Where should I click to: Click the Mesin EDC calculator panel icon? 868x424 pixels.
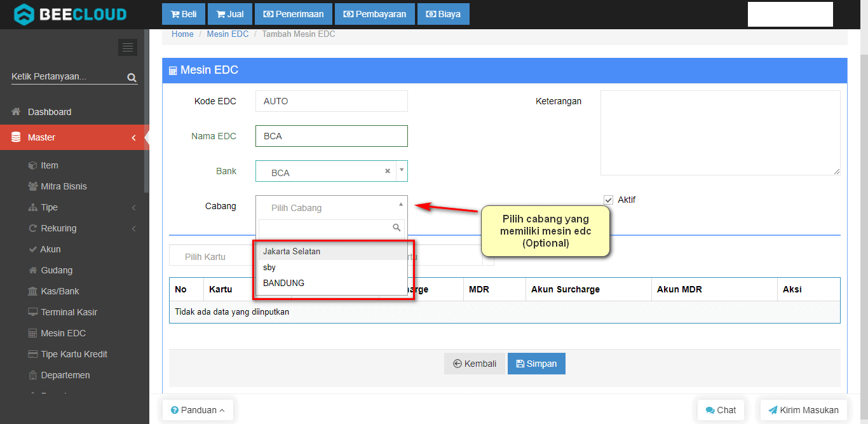173,71
